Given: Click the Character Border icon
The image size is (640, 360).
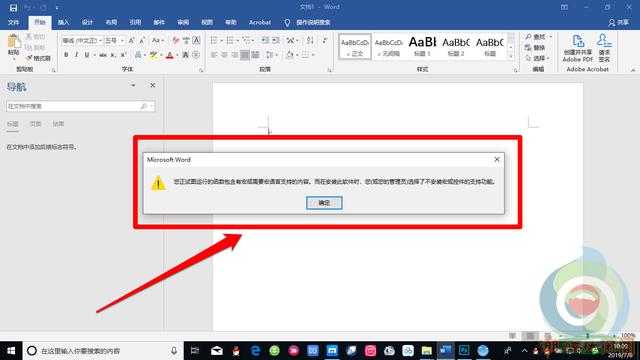Looking at the screenshot, I should [196, 40].
